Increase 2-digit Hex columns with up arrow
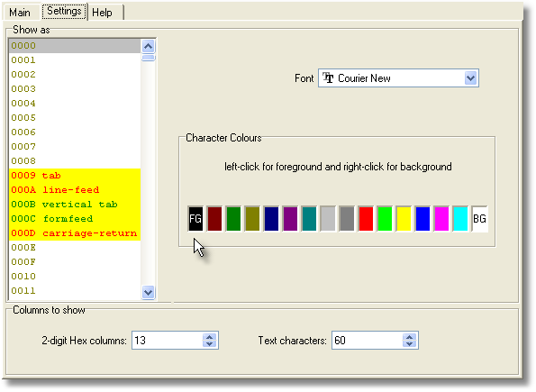Image resolution: width=536 pixels, height=392 pixels. [x=210, y=337]
